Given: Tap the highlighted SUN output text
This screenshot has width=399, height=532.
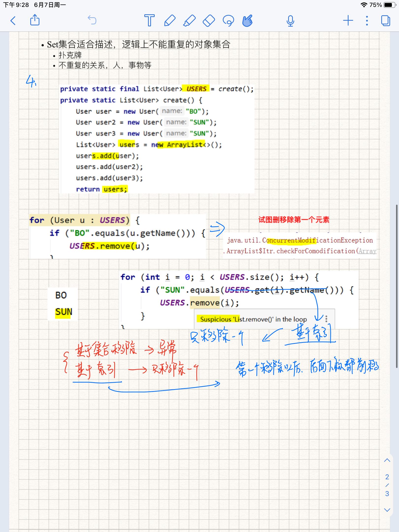Looking at the screenshot, I should 64,312.
